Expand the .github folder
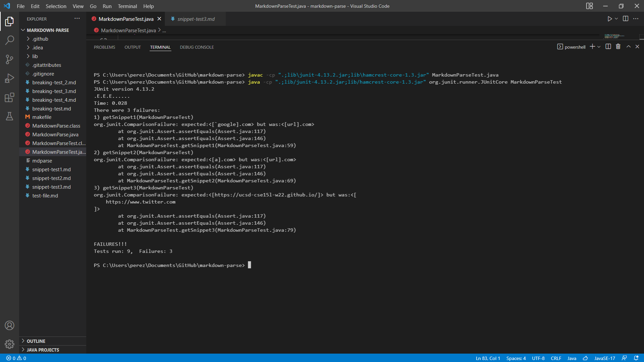The height and width of the screenshot is (362, 644). tap(40, 39)
